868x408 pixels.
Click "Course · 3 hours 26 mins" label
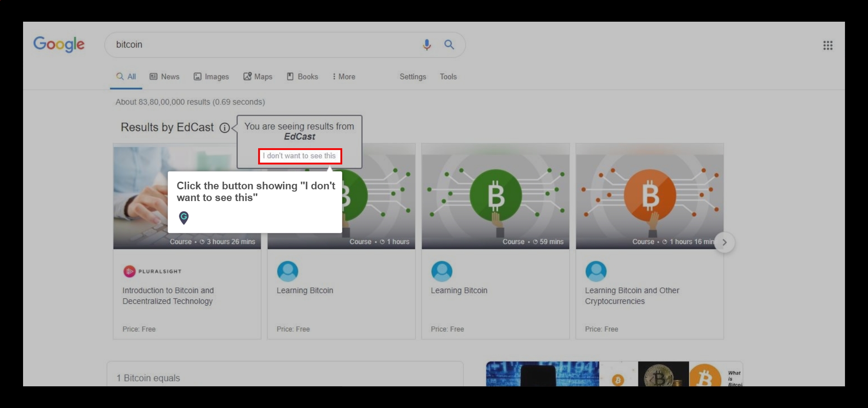(212, 242)
